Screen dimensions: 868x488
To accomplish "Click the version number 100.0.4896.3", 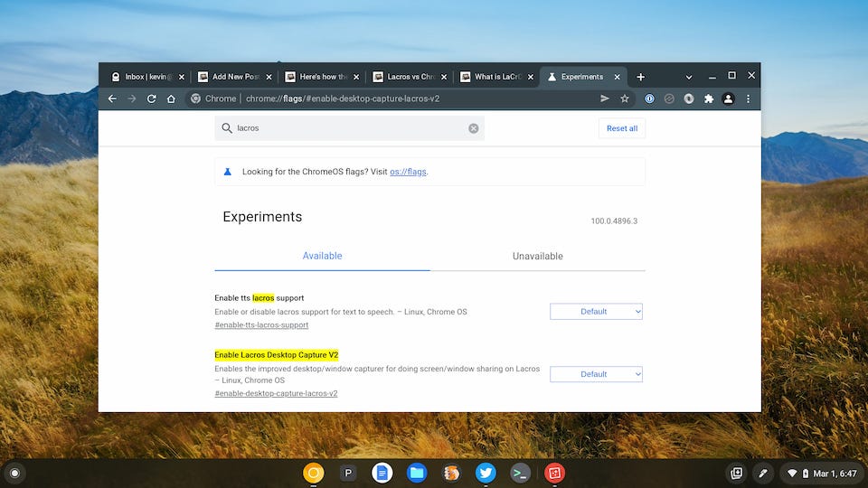I will click(x=614, y=221).
